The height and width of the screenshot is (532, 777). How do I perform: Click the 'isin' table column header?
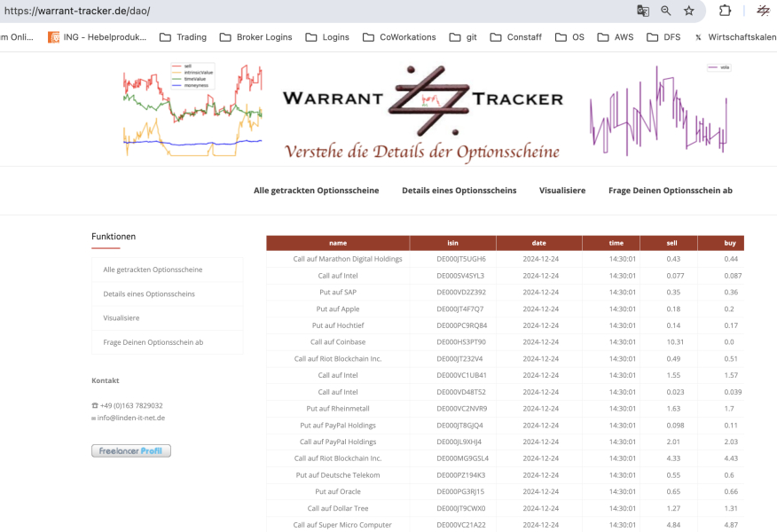click(452, 243)
